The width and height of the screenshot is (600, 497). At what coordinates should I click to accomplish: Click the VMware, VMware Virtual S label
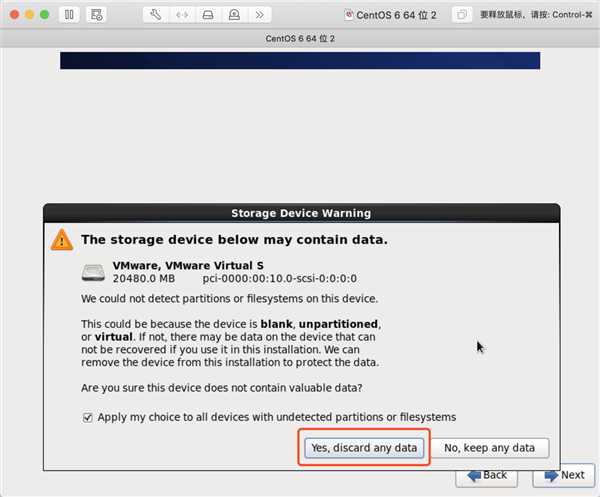pyautogui.click(x=188, y=266)
